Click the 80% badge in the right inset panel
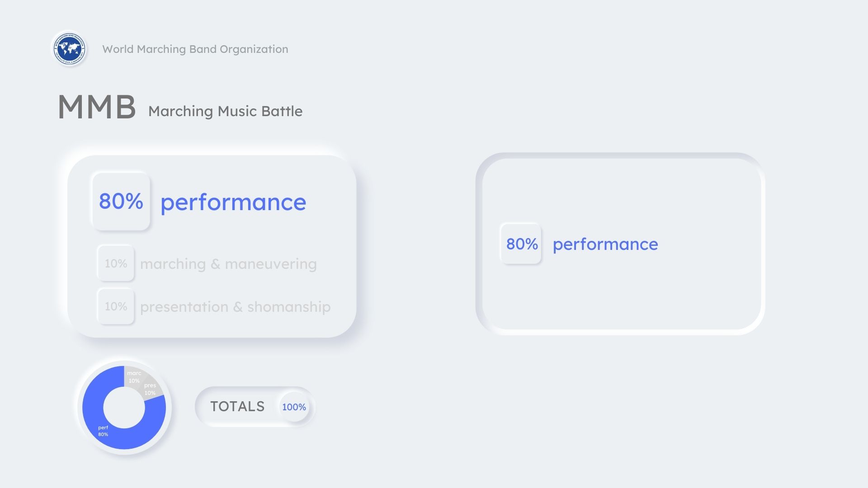This screenshot has width=868, height=488. [x=521, y=244]
